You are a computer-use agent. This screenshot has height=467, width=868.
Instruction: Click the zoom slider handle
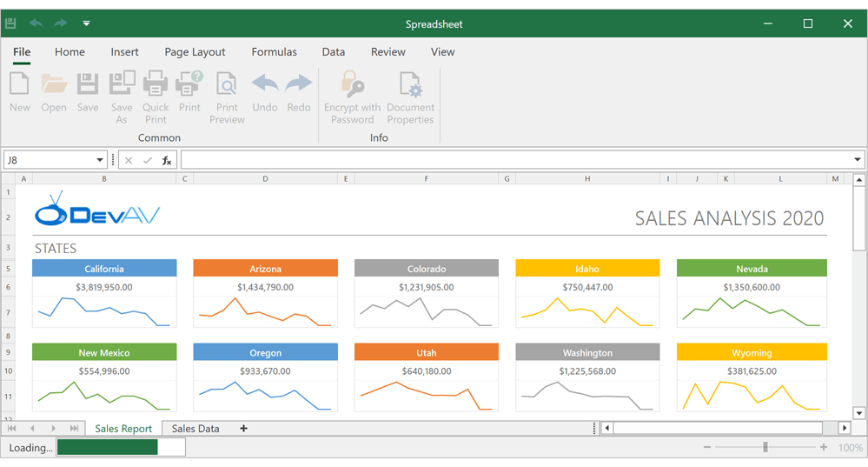765,447
